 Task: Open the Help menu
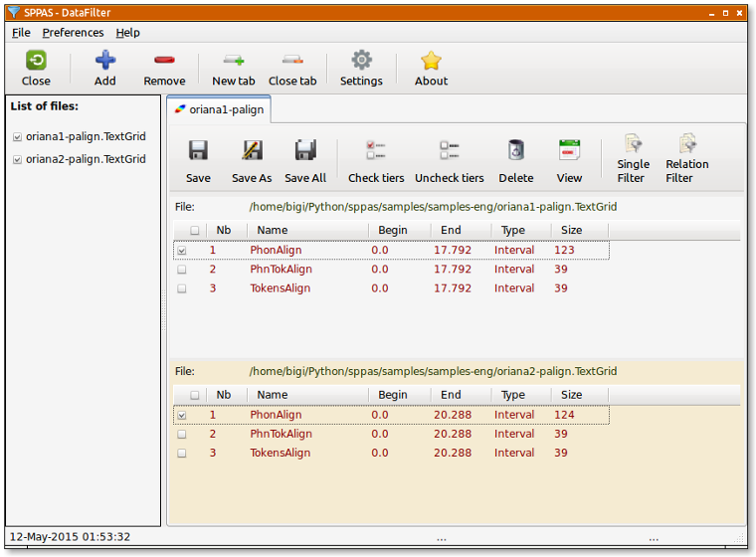127,33
